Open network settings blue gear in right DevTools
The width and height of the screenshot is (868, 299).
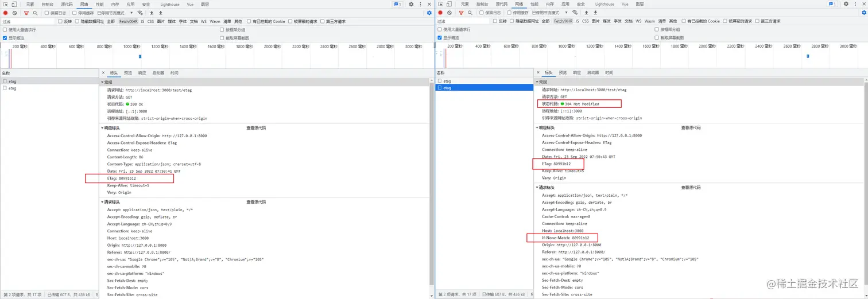coord(864,13)
